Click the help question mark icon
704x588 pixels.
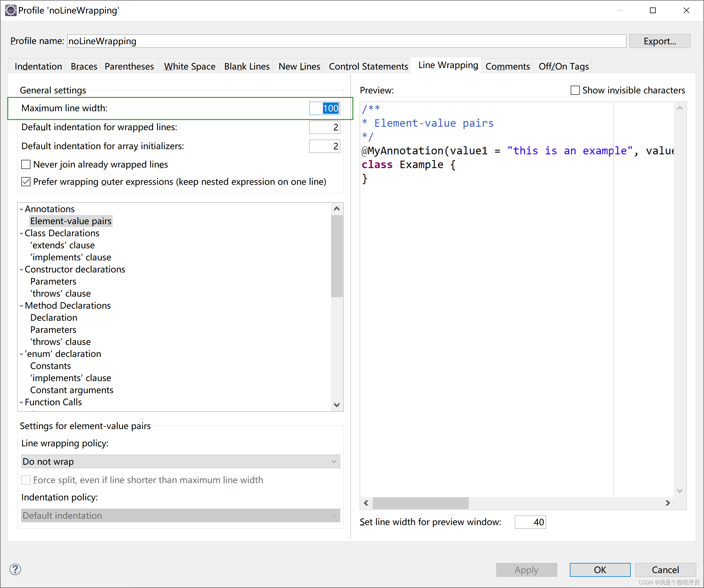pos(15,569)
